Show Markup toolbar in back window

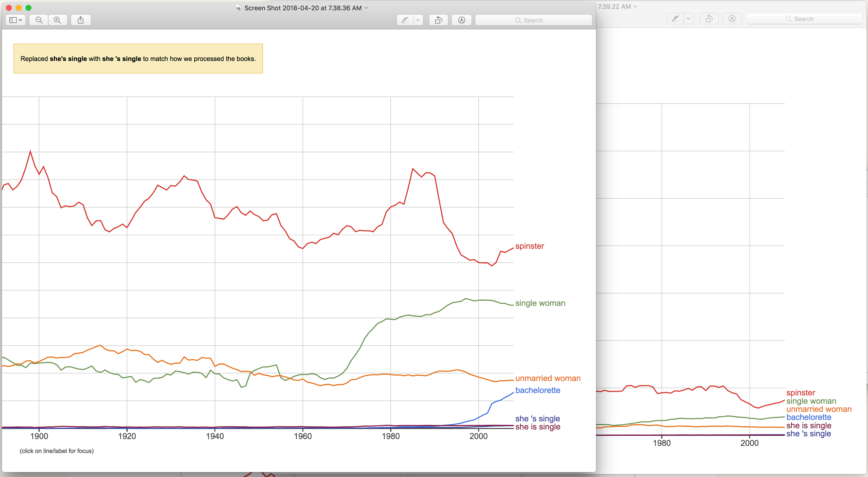[732, 19]
